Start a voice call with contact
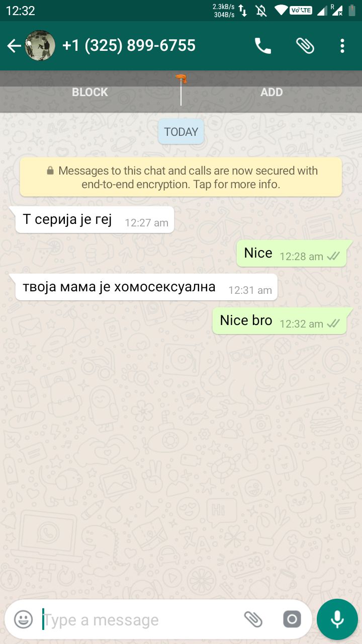362x644 pixels. 262,46
